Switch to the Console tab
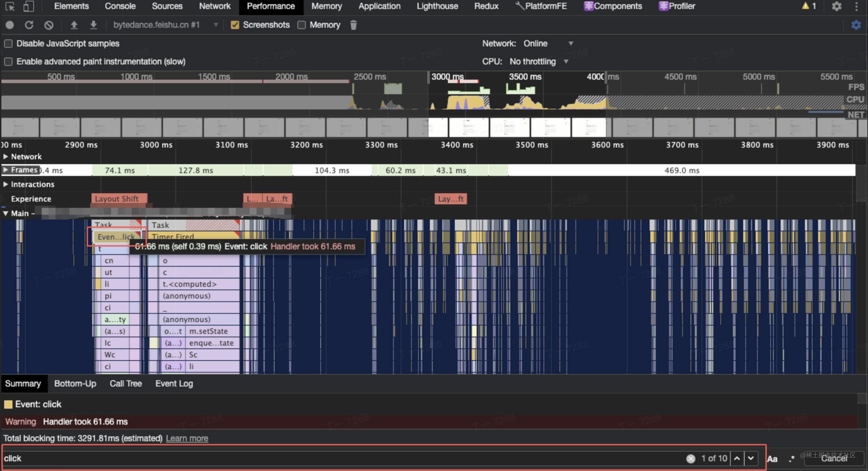This screenshot has height=471, width=868. pos(120,6)
